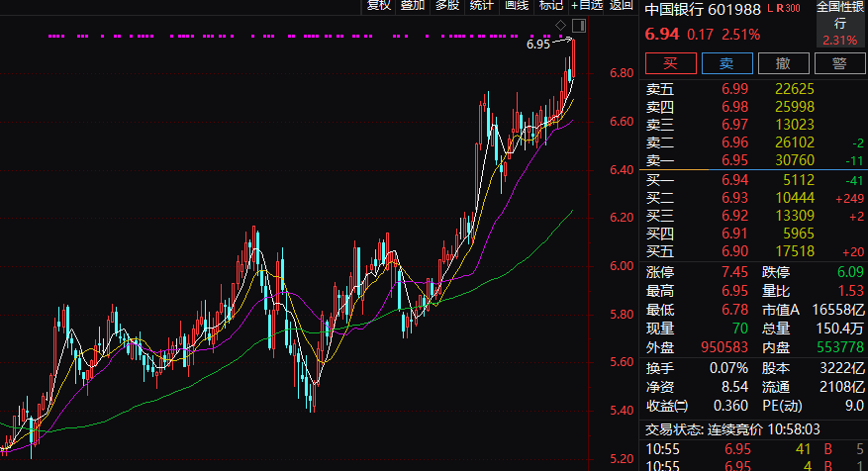
Task: Click the 返回 back button
Action: (621, 6)
